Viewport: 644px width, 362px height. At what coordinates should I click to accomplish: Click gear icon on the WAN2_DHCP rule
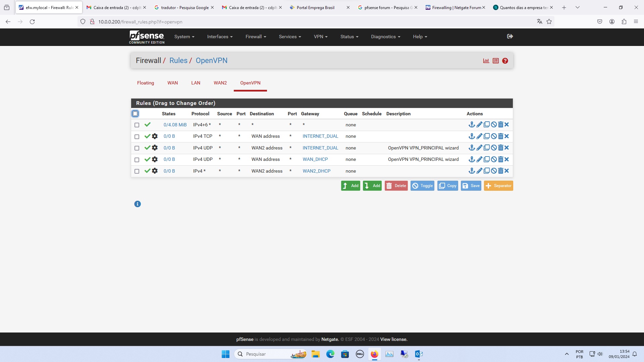[x=155, y=171]
